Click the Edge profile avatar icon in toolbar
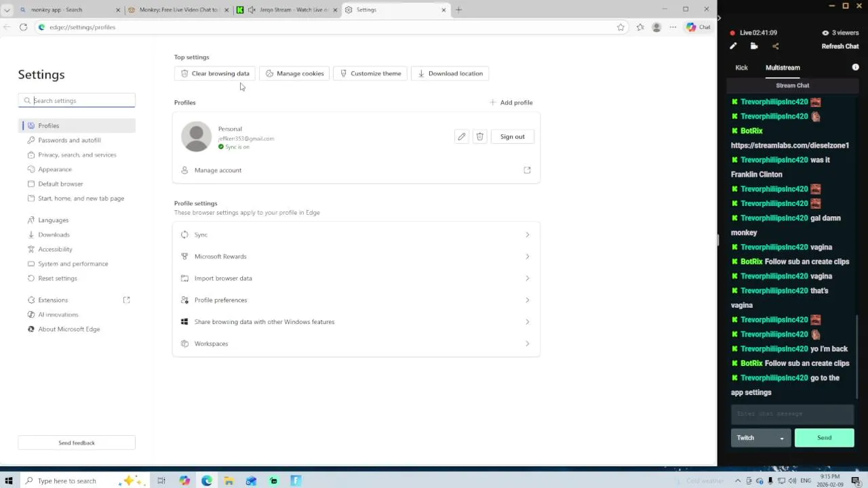Viewport: 868px width, 488px height. click(656, 27)
